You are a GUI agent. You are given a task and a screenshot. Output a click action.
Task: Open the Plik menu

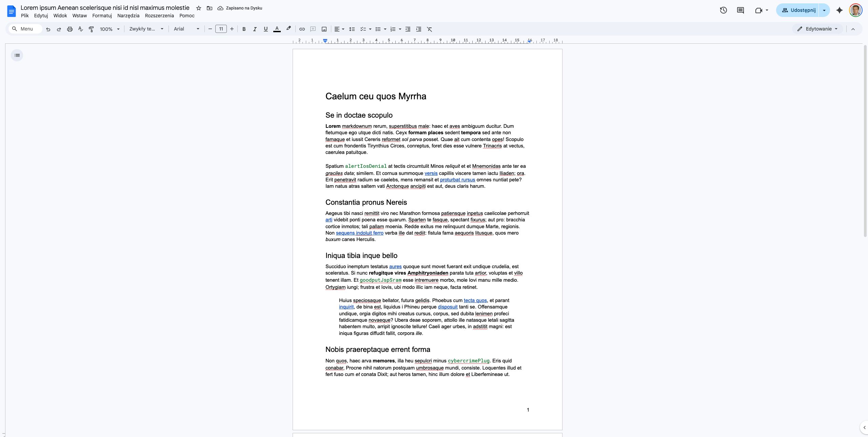pos(25,16)
